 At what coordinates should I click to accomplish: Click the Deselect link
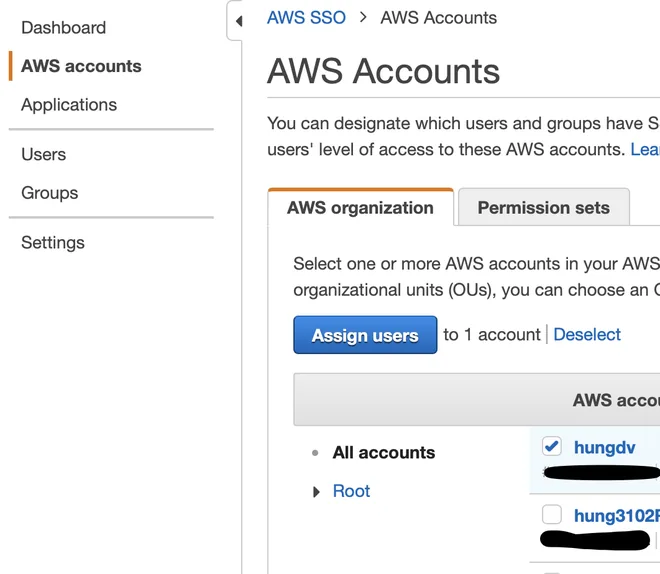tap(587, 335)
